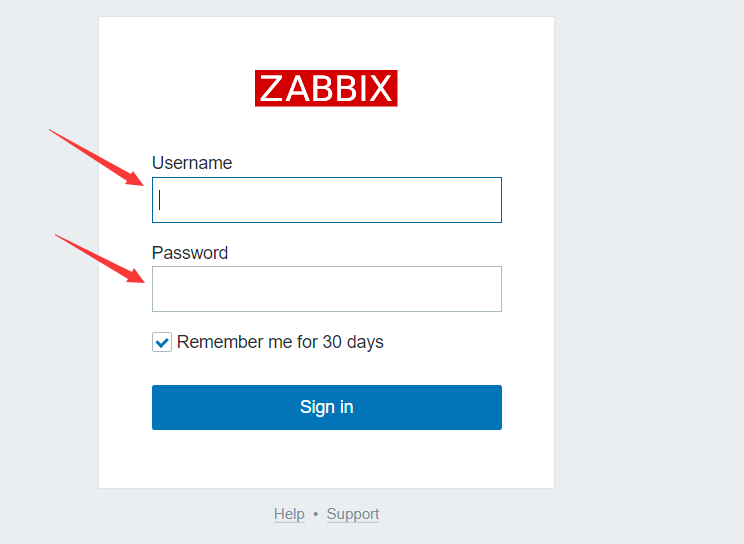744x544 pixels.
Task: Click the 'Remember me for 30 days' label
Action: pyautogui.click(x=280, y=342)
